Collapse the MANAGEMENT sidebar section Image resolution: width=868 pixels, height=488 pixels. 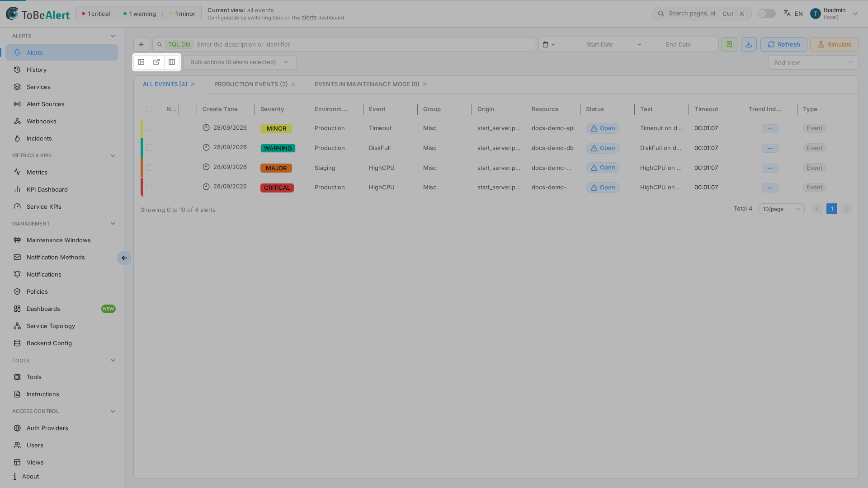[113, 224]
